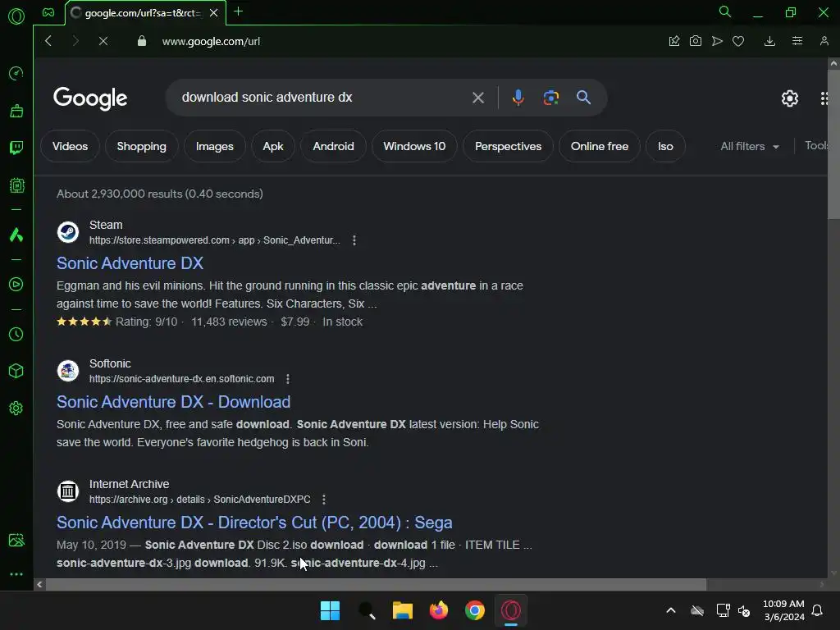
Task: Open the send/flow arrow icon
Action: [x=717, y=41]
